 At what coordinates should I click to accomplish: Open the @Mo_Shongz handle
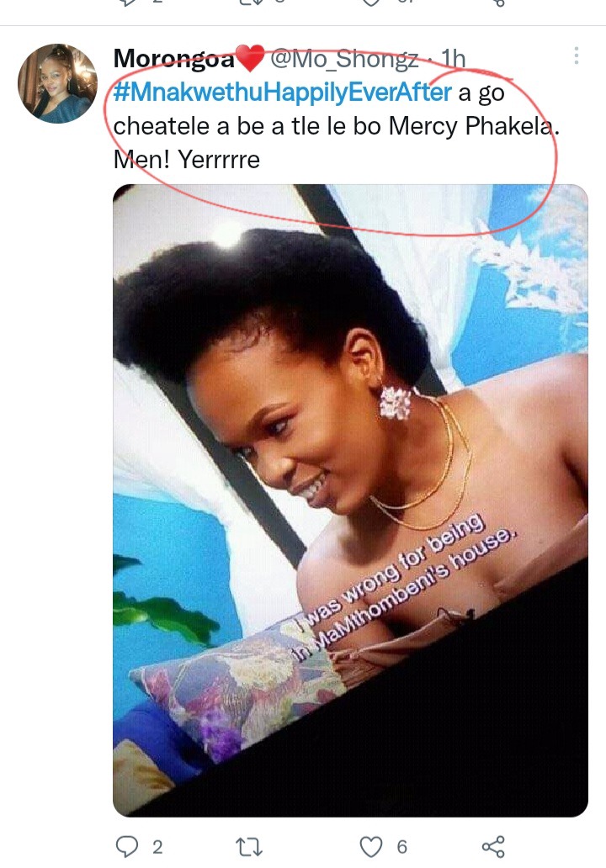pyautogui.click(x=344, y=59)
